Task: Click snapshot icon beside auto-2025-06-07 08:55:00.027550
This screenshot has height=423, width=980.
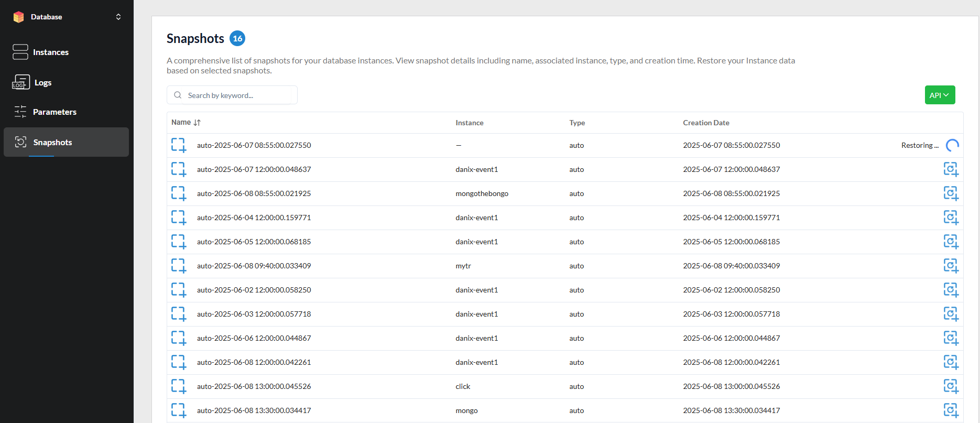Action: (x=179, y=145)
